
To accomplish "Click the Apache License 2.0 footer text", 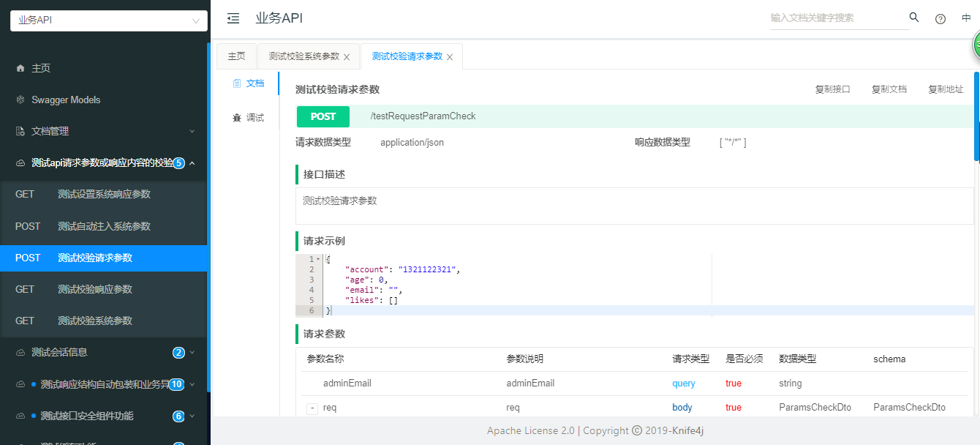I will pos(531,431).
